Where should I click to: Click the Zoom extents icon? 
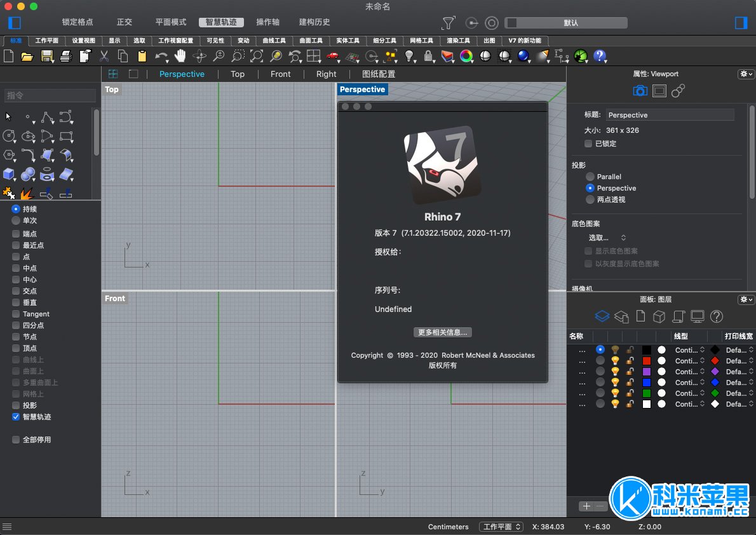pos(257,56)
